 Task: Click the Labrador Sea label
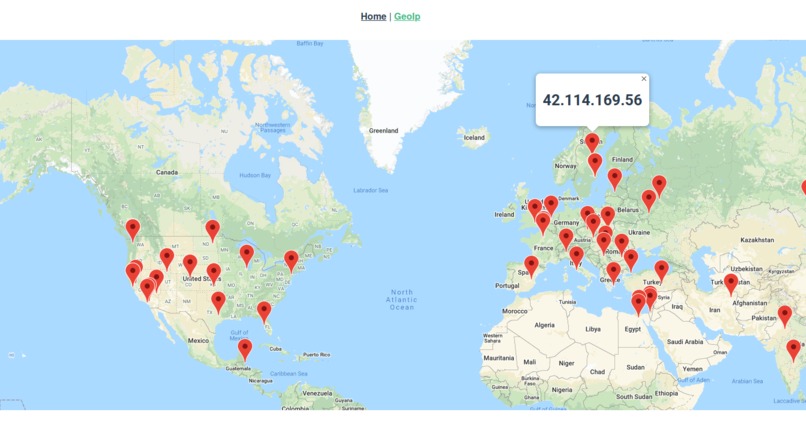click(371, 190)
